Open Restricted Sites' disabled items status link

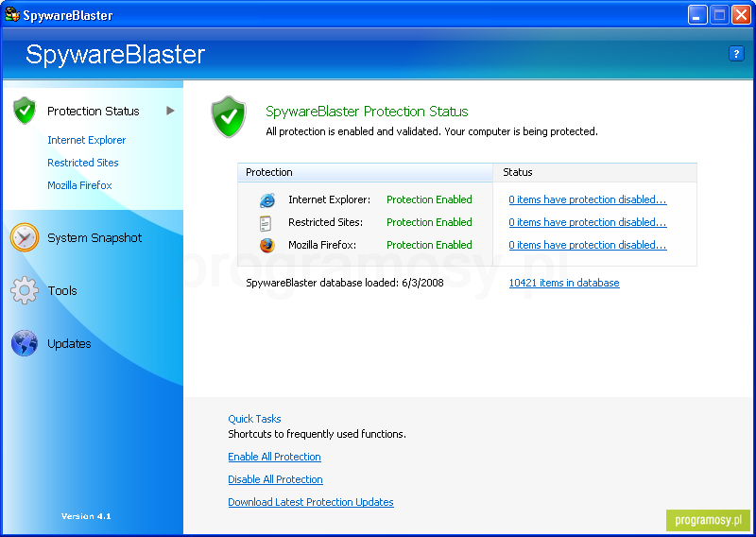click(588, 222)
